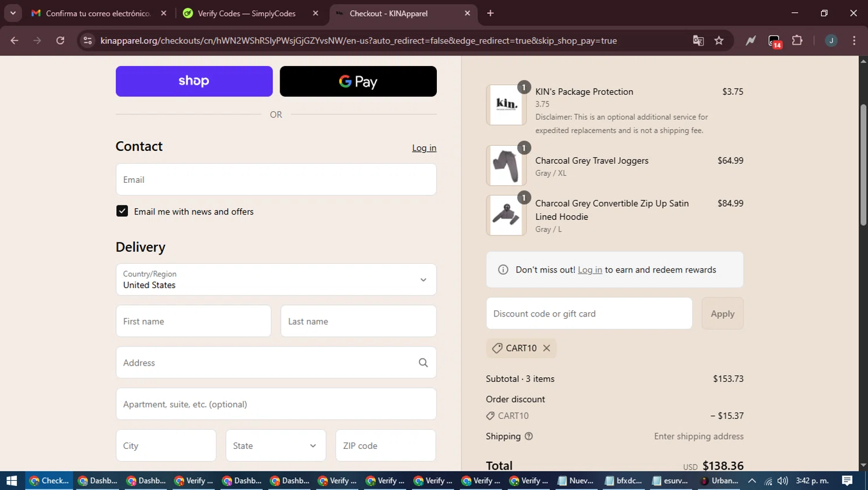Click the Total $138.36 amount
This screenshot has width=868, height=490.
pyautogui.click(x=723, y=466)
